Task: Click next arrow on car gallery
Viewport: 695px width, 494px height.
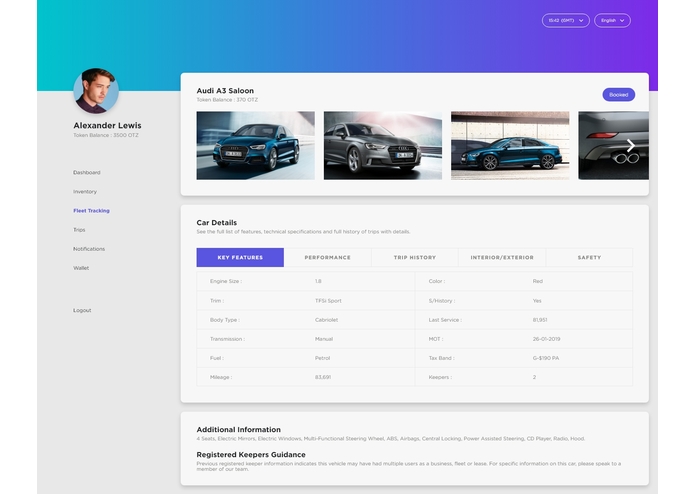Action: (631, 145)
